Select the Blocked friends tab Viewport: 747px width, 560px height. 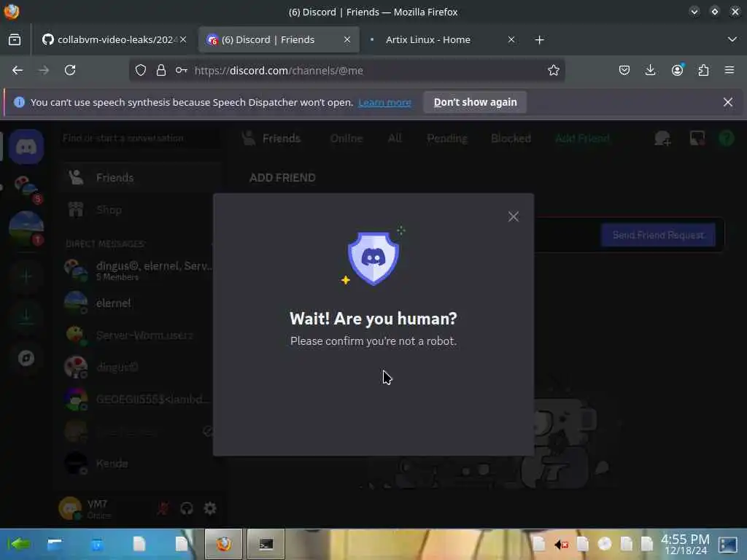pyautogui.click(x=511, y=139)
